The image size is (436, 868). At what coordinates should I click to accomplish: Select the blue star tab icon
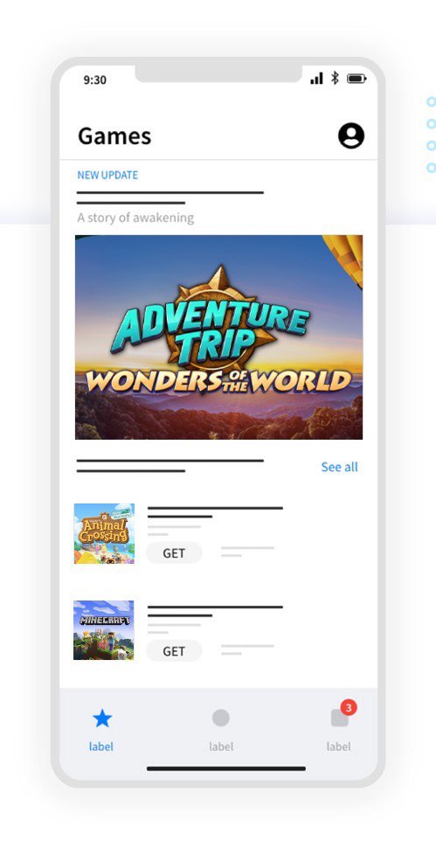pos(102,719)
